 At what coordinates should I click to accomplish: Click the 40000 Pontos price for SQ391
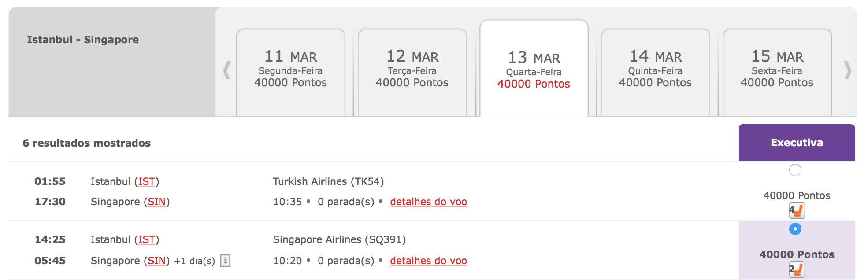point(797,254)
